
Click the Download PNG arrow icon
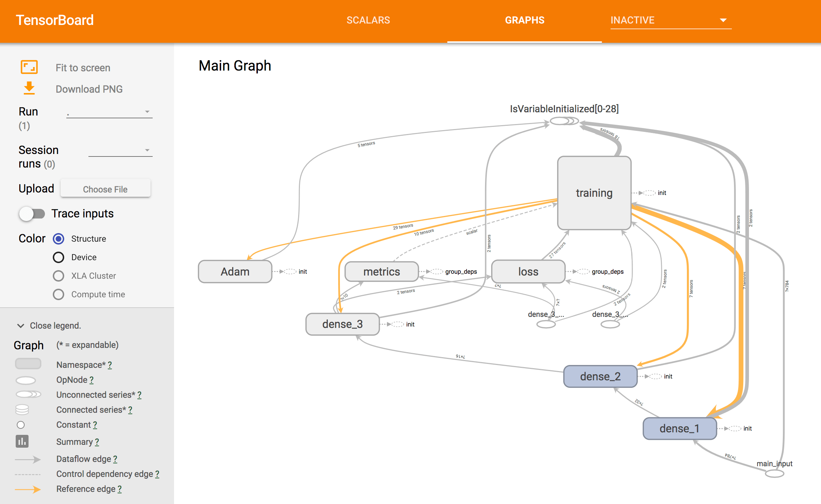pyautogui.click(x=29, y=88)
